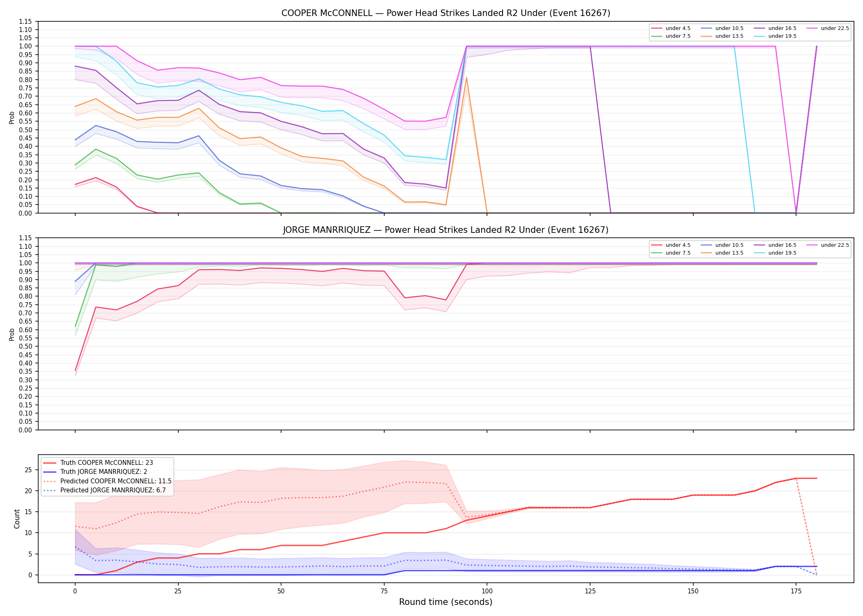Click the 'Round time (seconds)' axis label

pyautogui.click(x=445, y=602)
